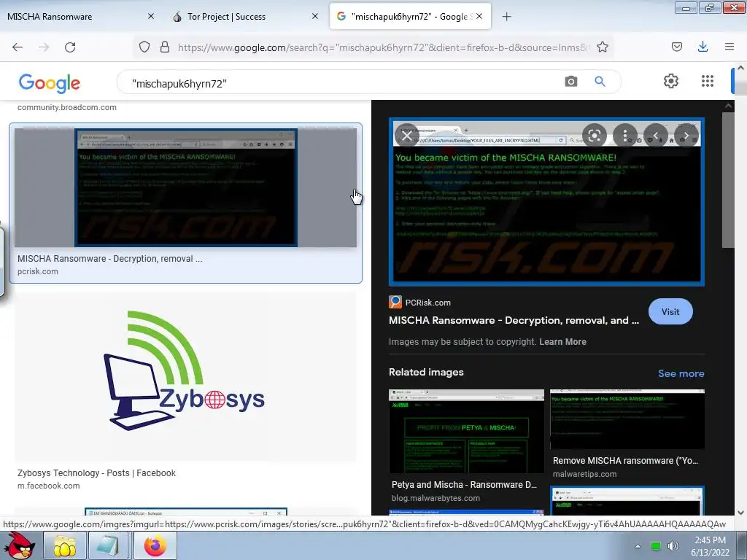Click community.broadcom.com source text
The width and height of the screenshot is (747, 560).
click(x=66, y=107)
